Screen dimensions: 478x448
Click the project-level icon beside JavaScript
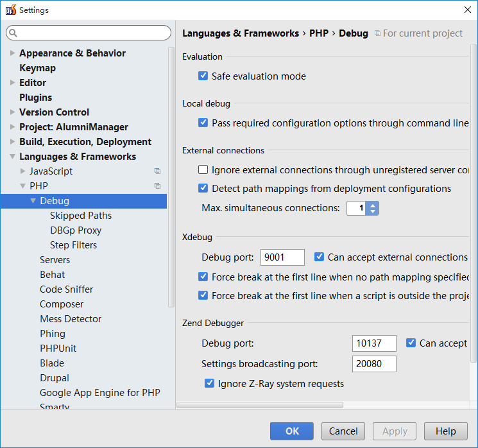click(x=157, y=171)
